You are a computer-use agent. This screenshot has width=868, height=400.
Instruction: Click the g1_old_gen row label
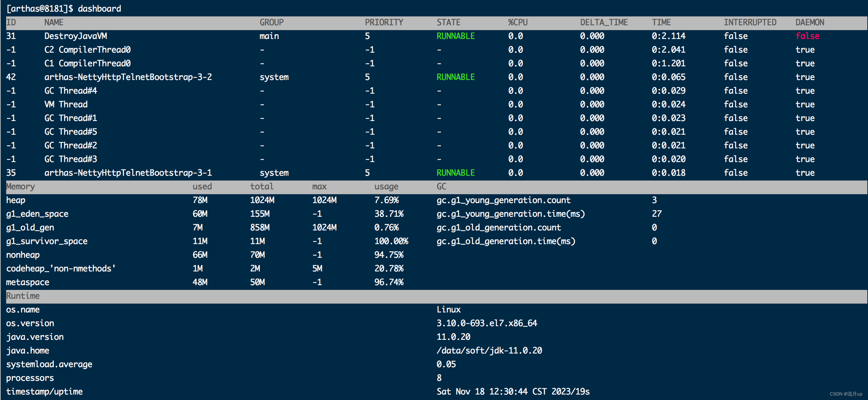click(30, 228)
